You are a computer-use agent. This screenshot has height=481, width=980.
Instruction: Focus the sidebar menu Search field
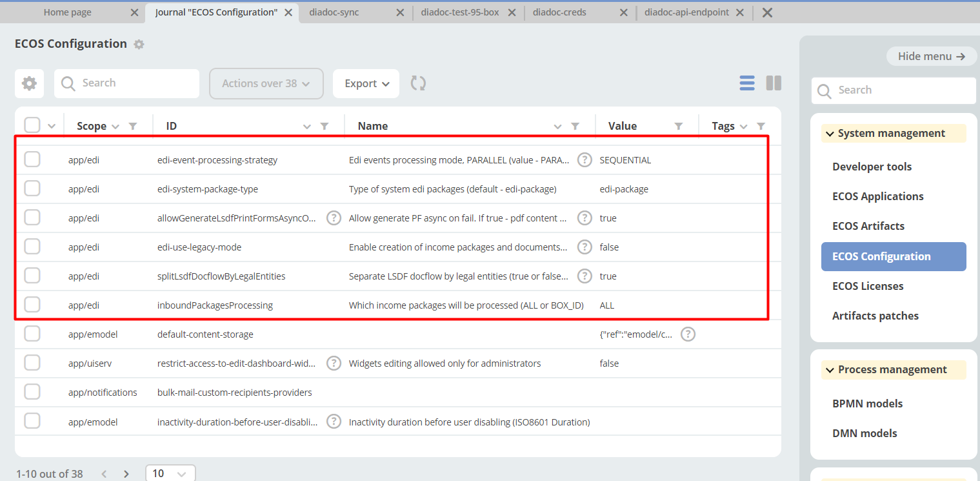click(894, 90)
